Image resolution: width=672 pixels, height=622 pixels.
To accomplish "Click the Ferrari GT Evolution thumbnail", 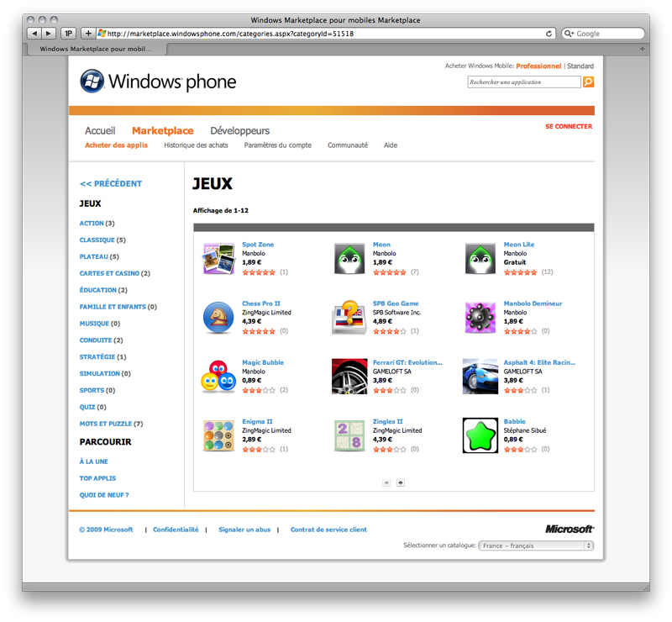I will [349, 377].
